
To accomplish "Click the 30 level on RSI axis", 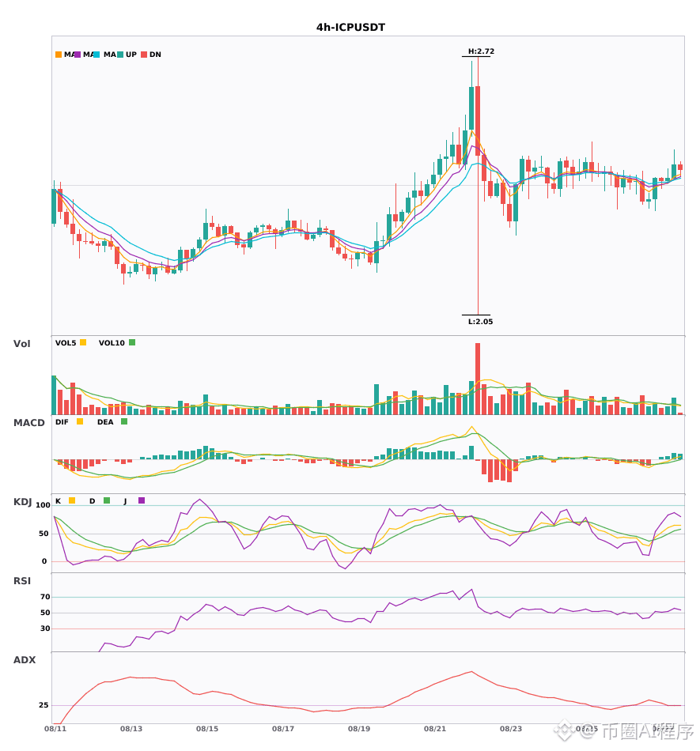I will [x=45, y=628].
